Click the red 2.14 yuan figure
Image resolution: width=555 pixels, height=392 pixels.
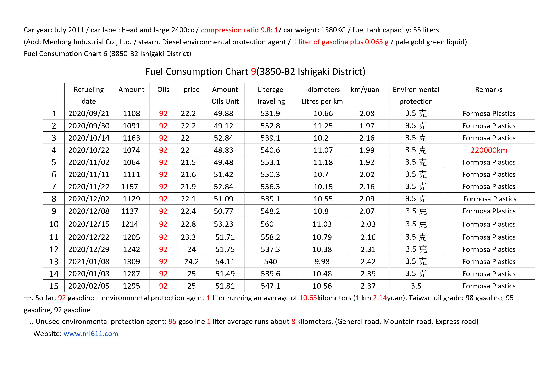pyautogui.click(x=380, y=298)
